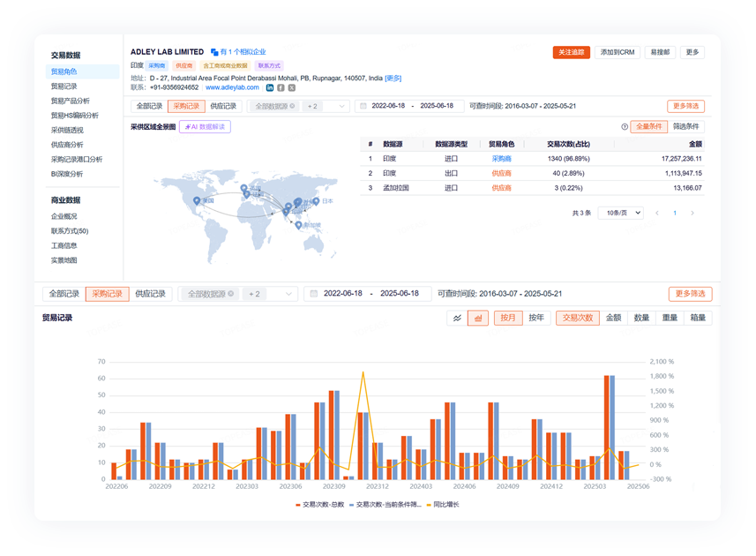Click the similar companies icon near title
The image size is (756, 556).
(214, 52)
